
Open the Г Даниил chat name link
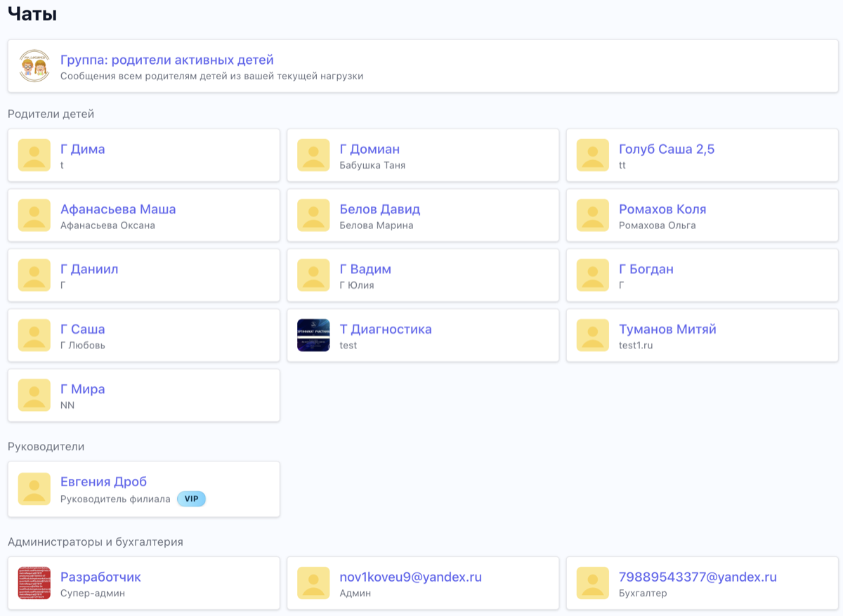89,269
